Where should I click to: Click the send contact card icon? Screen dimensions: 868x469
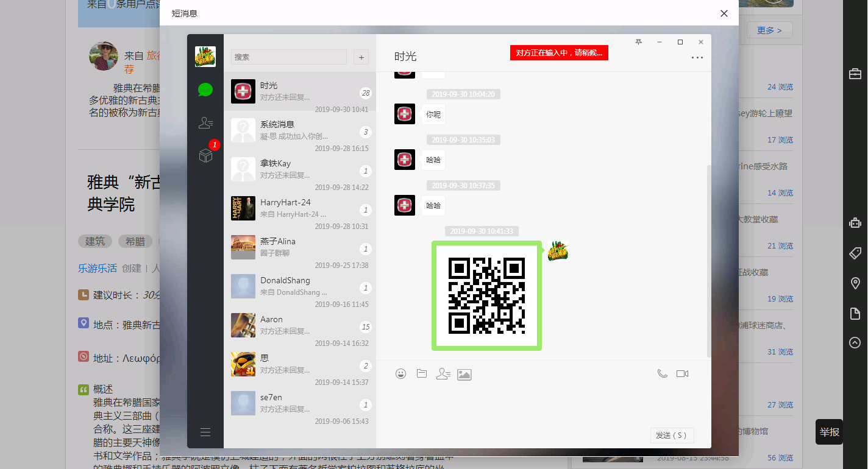coord(443,374)
